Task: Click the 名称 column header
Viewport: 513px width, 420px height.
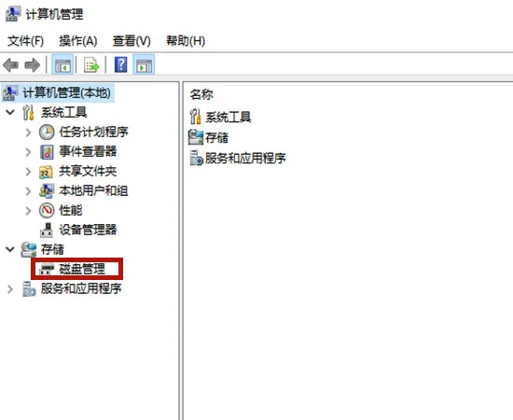Action: [x=201, y=94]
